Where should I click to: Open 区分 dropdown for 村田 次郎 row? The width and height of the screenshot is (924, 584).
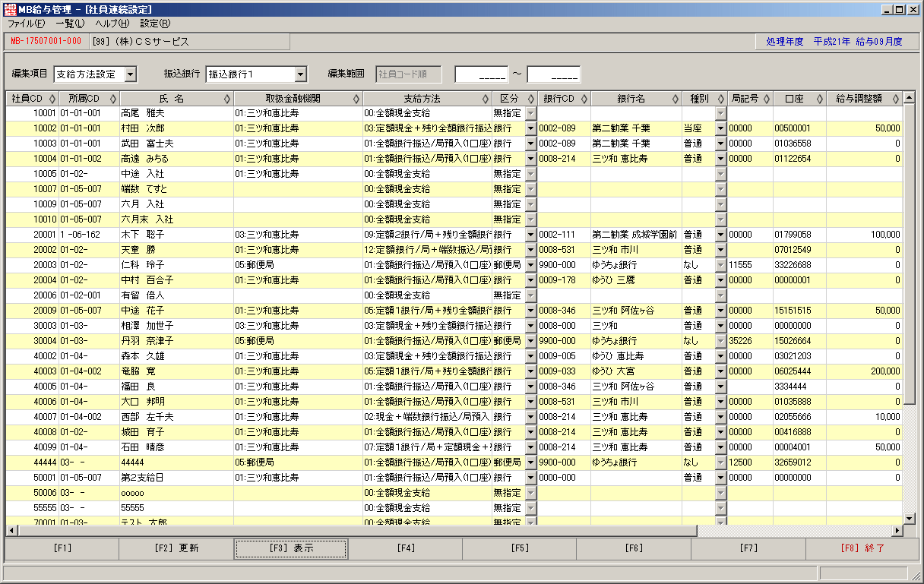click(530, 128)
